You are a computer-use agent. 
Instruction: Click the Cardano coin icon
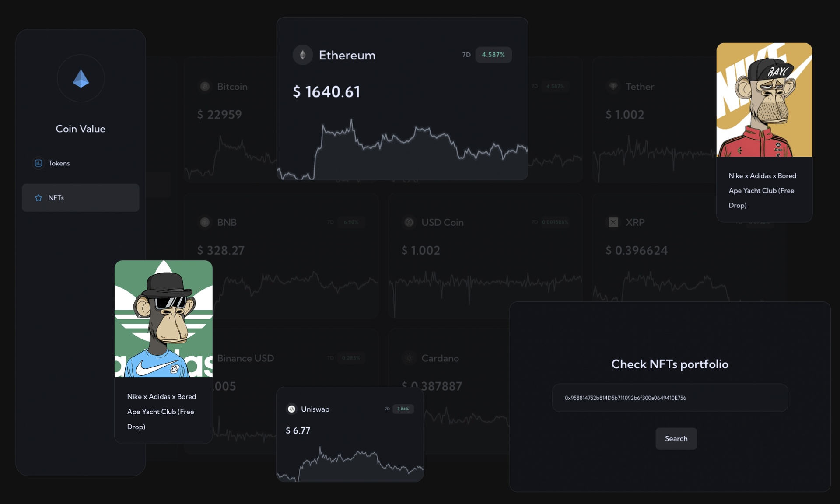pyautogui.click(x=409, y=358)
